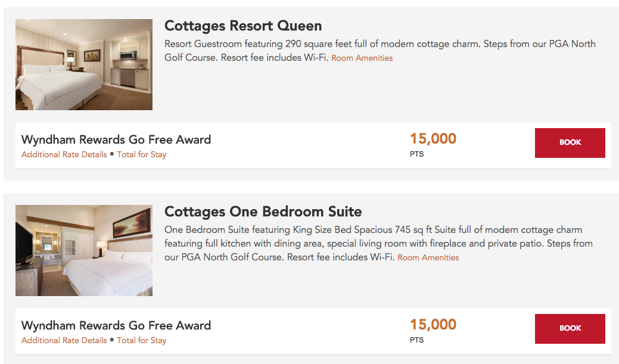
Task: Select Resort Queen's Wyndham Rewards Go Free Award
Action: coord(116,140)
